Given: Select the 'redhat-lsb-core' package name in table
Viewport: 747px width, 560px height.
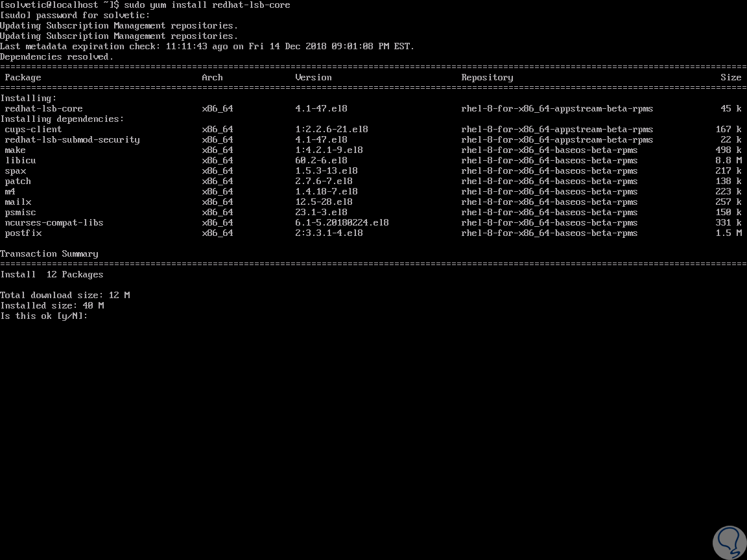Looking at the screenshot, I should [x=44, y=109].
